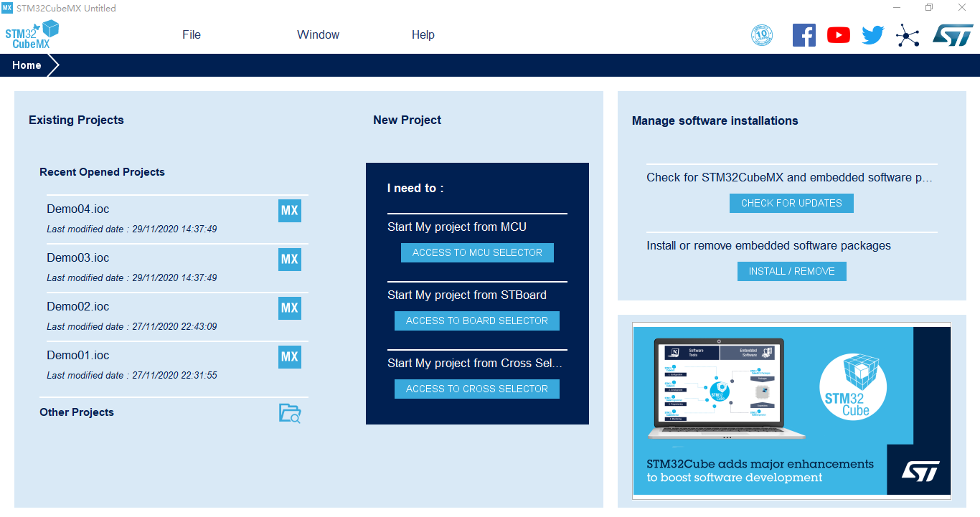Click the MX icon beside Demo04.ioc

click(x=290, y=211)
